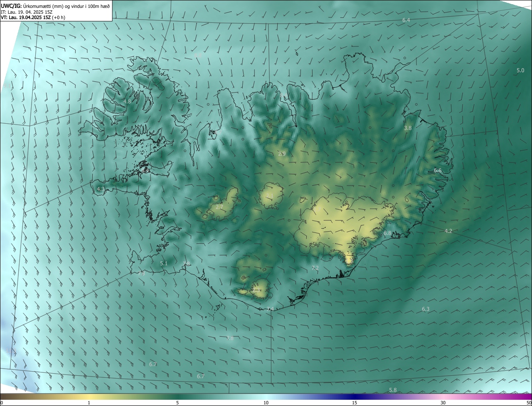Click the 2.7 value label
The image size is (532, 406).
219,207
